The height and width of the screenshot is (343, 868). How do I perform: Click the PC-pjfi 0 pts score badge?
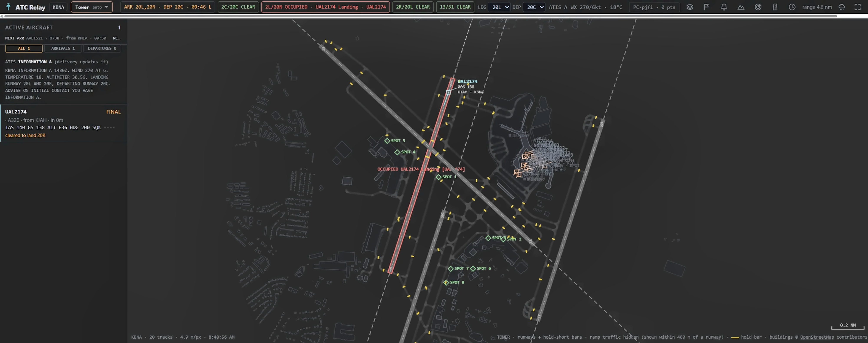[654, 7]
